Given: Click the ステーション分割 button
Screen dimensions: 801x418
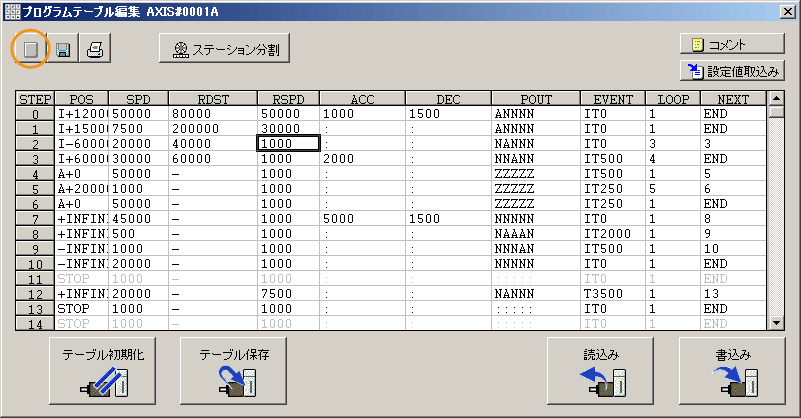Looking at the screenshot, I should click(225, 48).
